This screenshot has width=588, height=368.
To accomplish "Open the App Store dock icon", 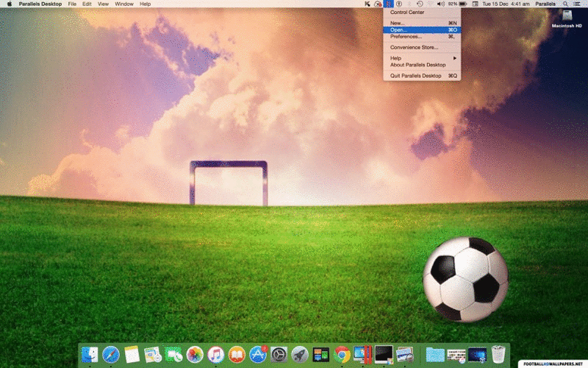I will (x=257, y=355).
